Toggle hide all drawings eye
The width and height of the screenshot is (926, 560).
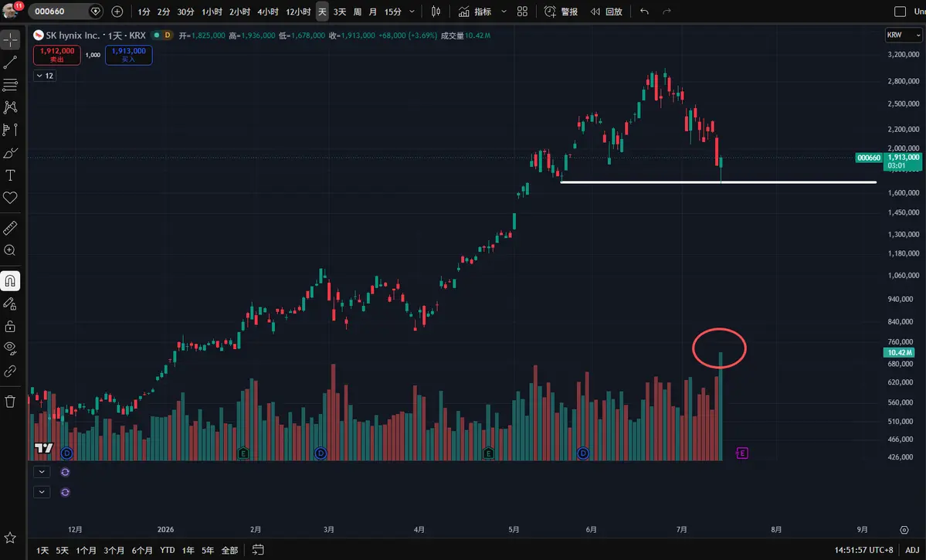coord(10,348)
